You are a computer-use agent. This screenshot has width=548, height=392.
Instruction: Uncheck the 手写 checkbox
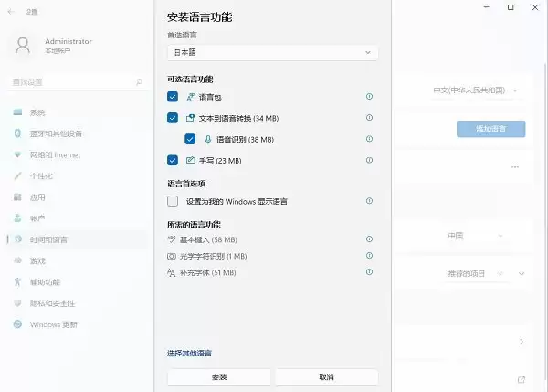[173, 160]
